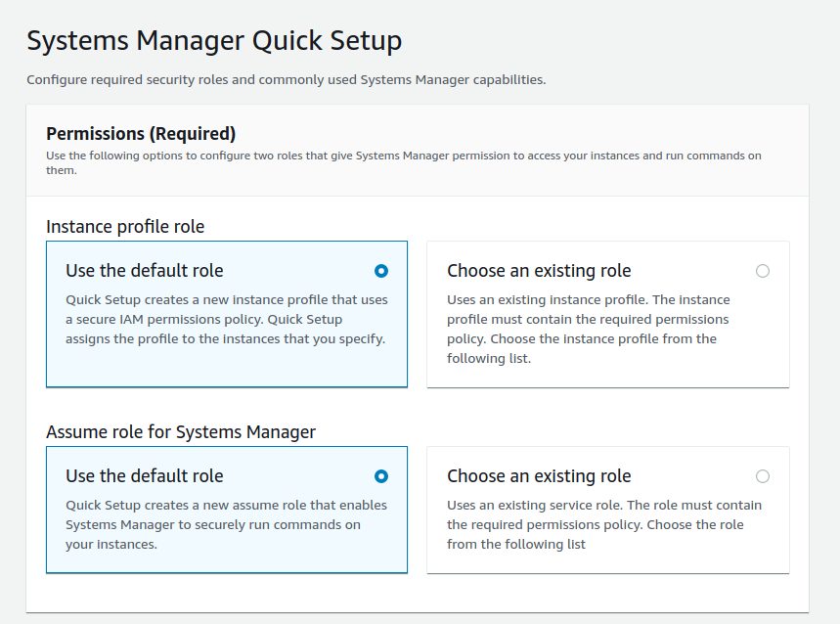Click 'Use the default role' title in Instance profile
840x624 pixels.
click(144, 271)
